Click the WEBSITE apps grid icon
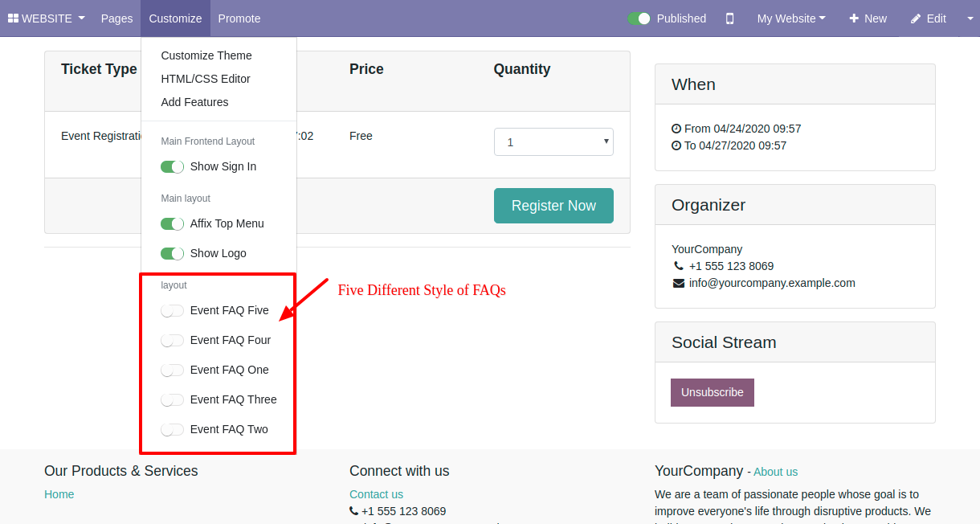Viewport: 980px width, 524px height. 13,18
